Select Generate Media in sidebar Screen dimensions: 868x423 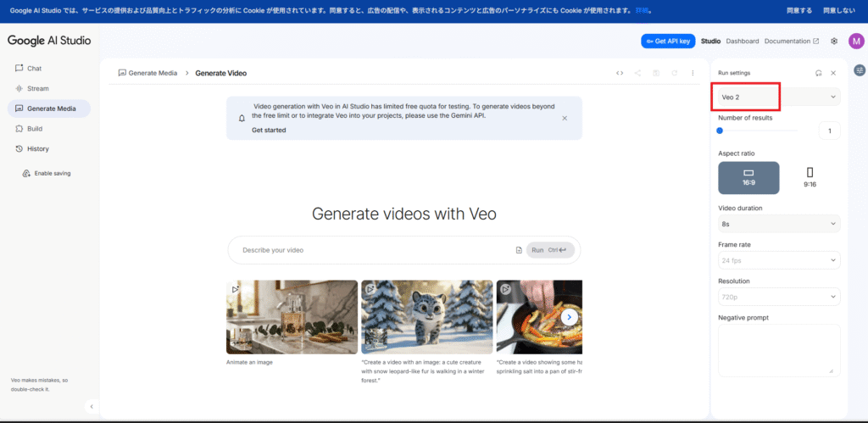click(x=48, y=109)
